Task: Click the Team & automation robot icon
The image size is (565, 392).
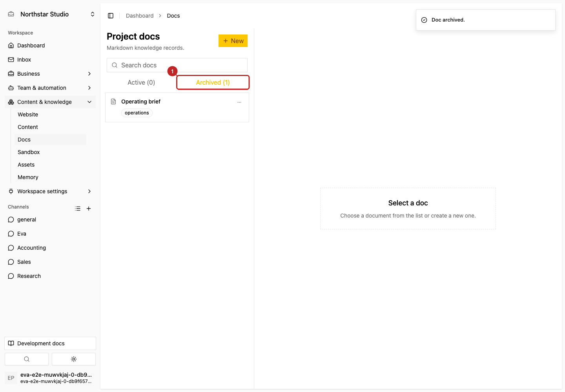Action: 11,88
